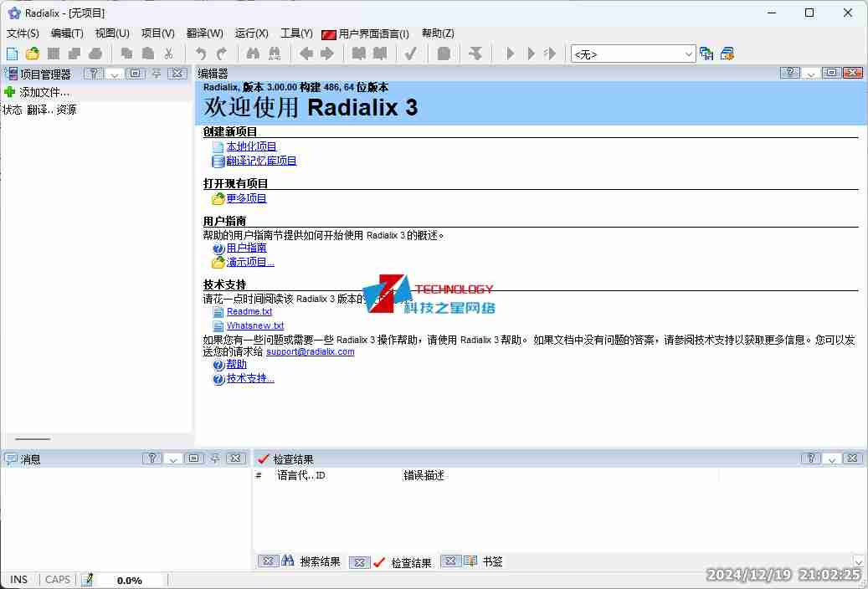Click the support@radialix.com email link
Image resolution: width=868 pixels, height=589 pixels.
[x=311, y=351]
